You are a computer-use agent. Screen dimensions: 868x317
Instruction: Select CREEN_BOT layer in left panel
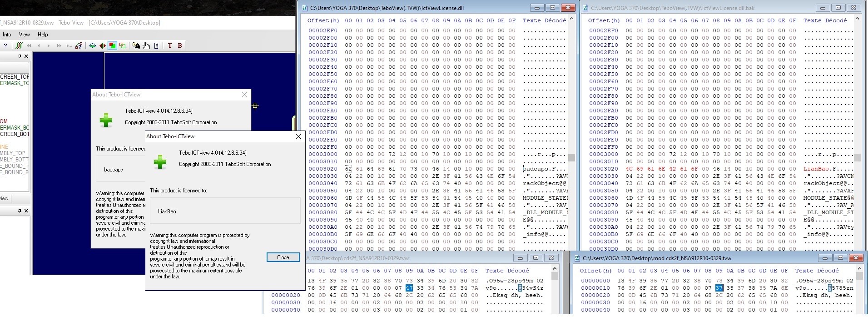tap(15, 134)
